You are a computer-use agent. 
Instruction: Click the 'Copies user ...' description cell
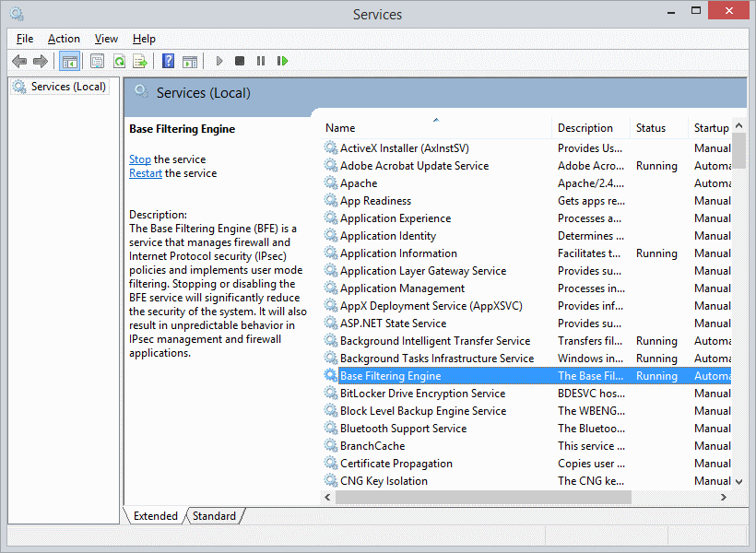pyautogui.click(x=591, y=464)
